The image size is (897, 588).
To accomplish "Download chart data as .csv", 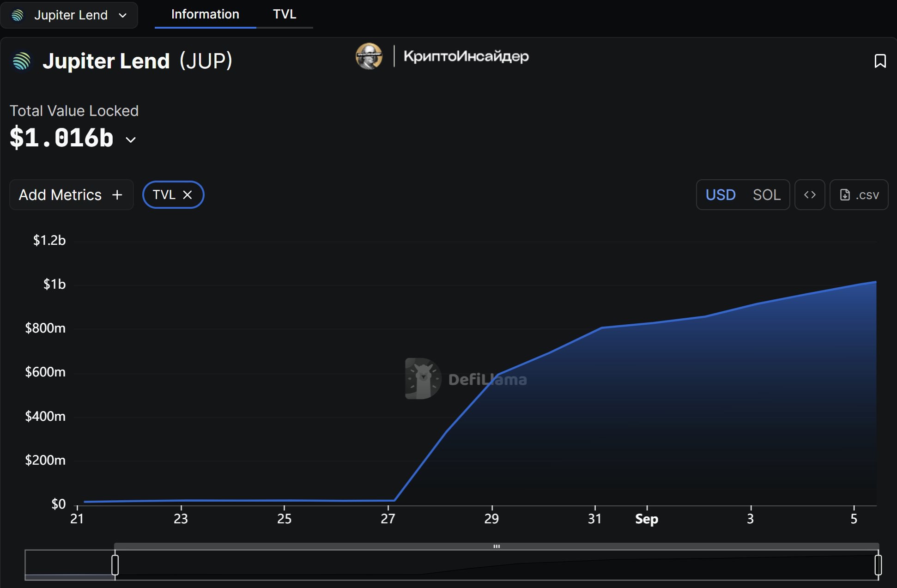I will coord(859,195).
